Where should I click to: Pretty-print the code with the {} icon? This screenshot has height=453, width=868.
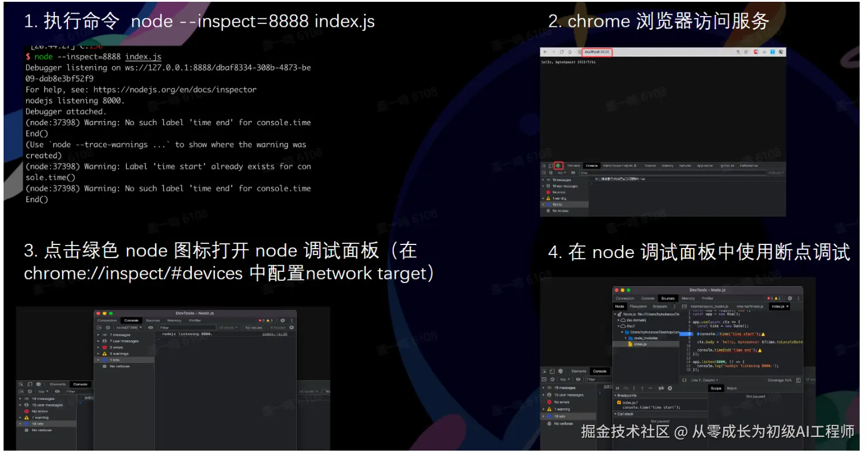[x=685, y=380]
